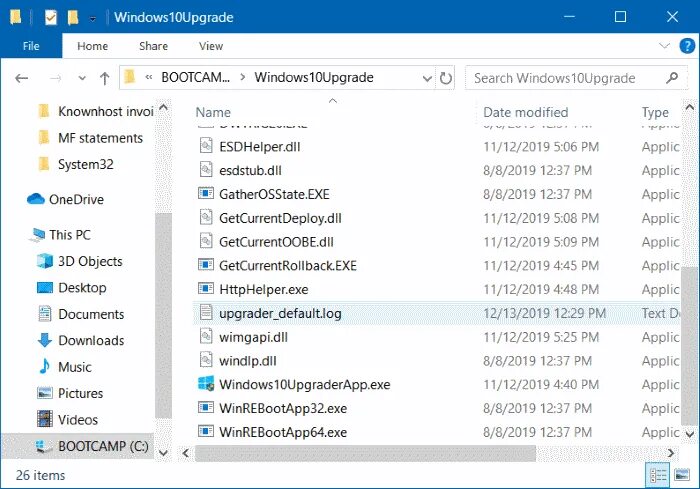
Task: Click the Properties quick access icon
Action: point(51,18)
